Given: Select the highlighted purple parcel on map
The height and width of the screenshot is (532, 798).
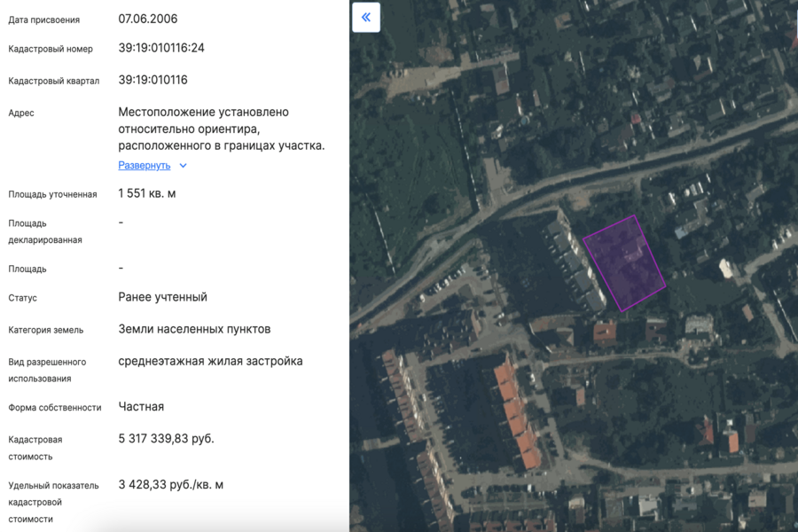Looking at the screenshot, I should pos(625,262).
